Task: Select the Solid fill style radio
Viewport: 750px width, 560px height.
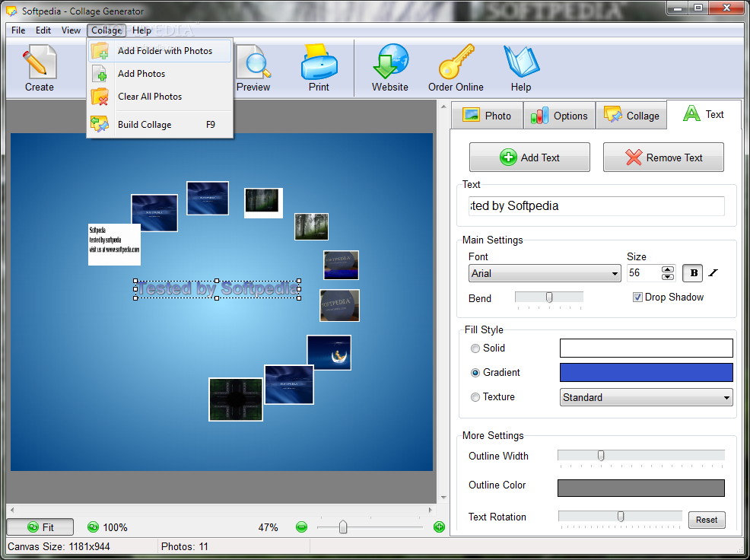Action: pyautogui.click(x=475, y=348)
